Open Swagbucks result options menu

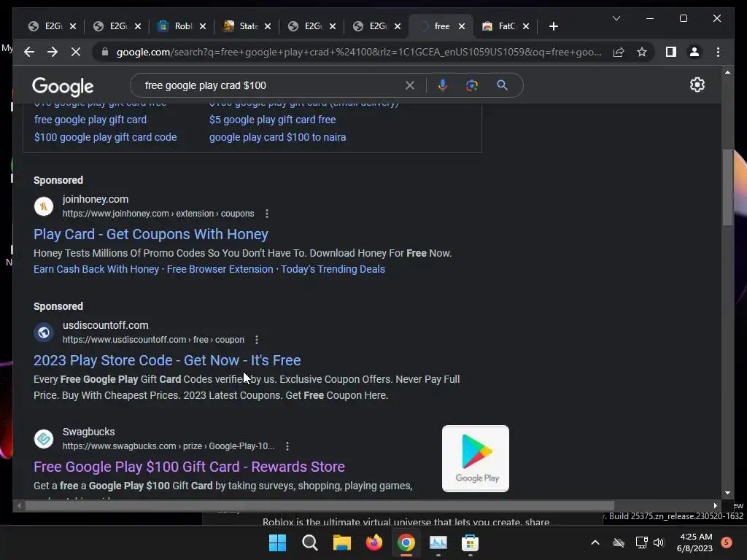tap(287, 446)
